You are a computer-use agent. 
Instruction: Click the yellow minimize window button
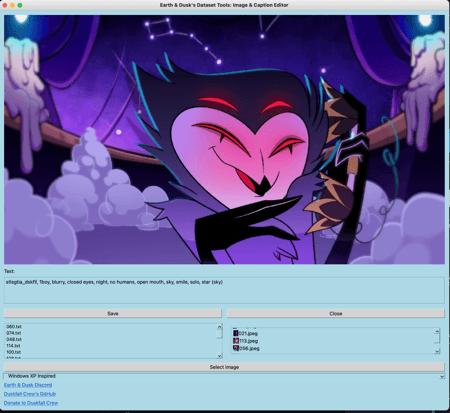pyautogui.click(x=12, y=5)
